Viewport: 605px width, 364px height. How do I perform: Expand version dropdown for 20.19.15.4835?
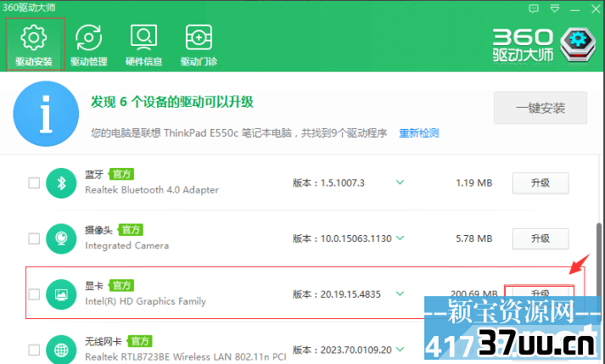pos(401,294)
